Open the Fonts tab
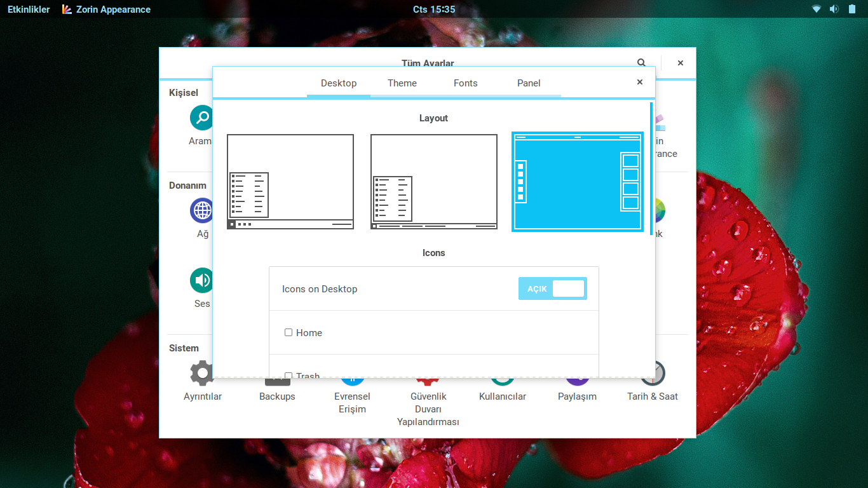Image resolution: width=868 pixels, height=488 pixels. 466,83
